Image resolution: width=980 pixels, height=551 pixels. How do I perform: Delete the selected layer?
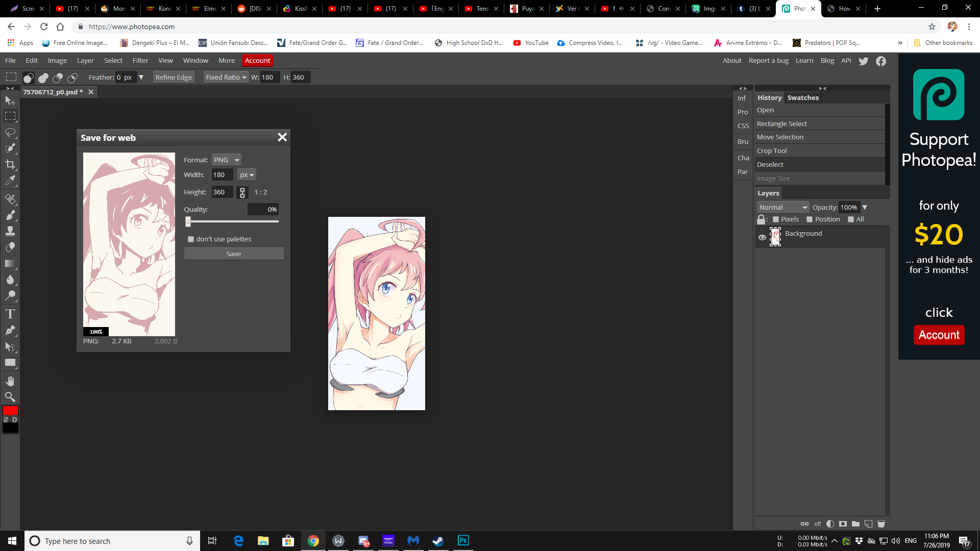(881, 523)
